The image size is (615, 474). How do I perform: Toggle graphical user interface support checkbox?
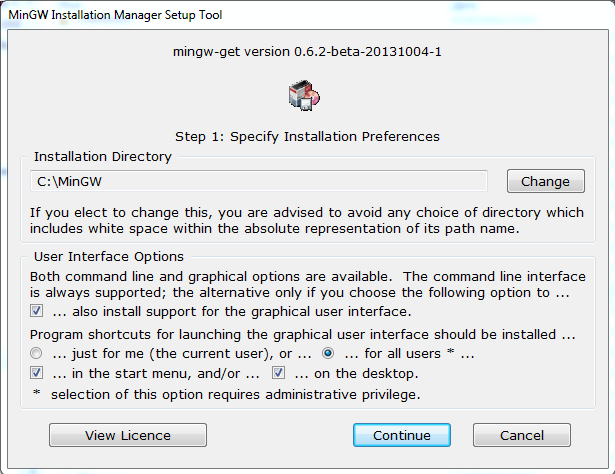[x=36, y=311]
